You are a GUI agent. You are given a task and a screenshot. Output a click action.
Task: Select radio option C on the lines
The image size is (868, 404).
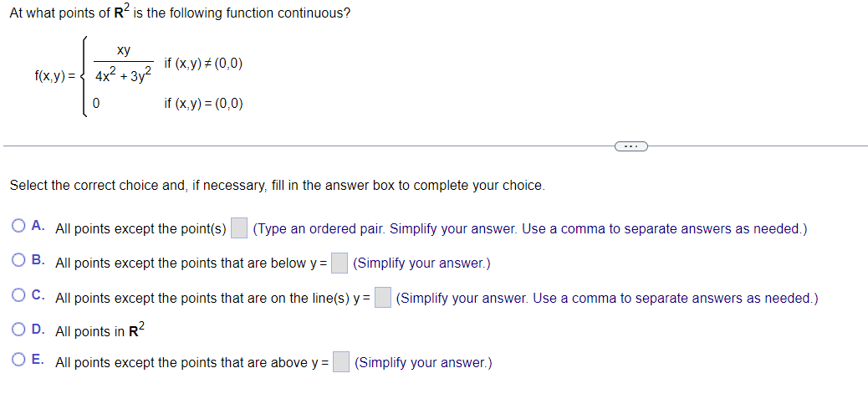point(18,296)
